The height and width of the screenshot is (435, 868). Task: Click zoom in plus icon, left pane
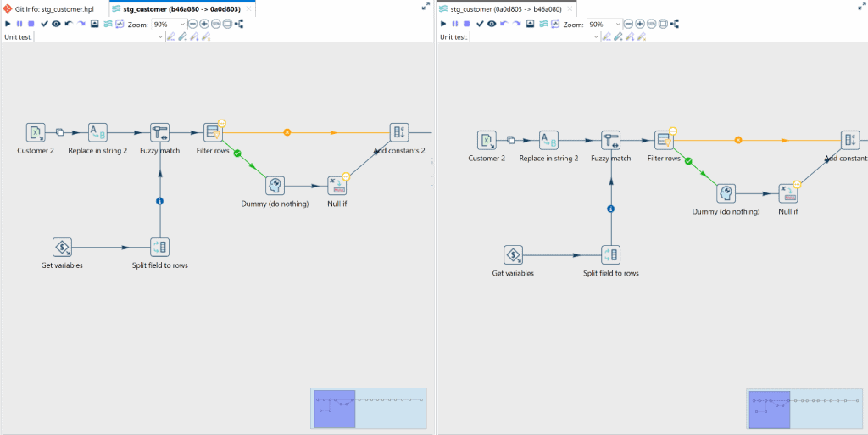[204, 24]
